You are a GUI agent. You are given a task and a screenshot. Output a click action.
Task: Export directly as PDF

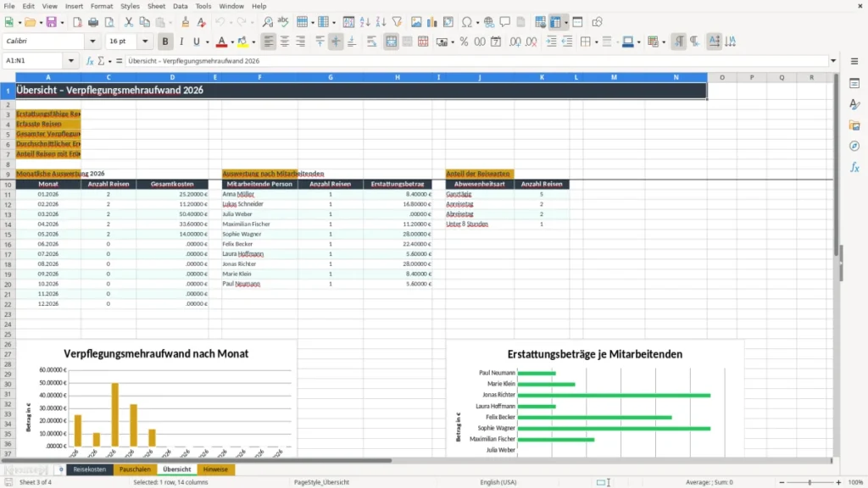point(77,22)
